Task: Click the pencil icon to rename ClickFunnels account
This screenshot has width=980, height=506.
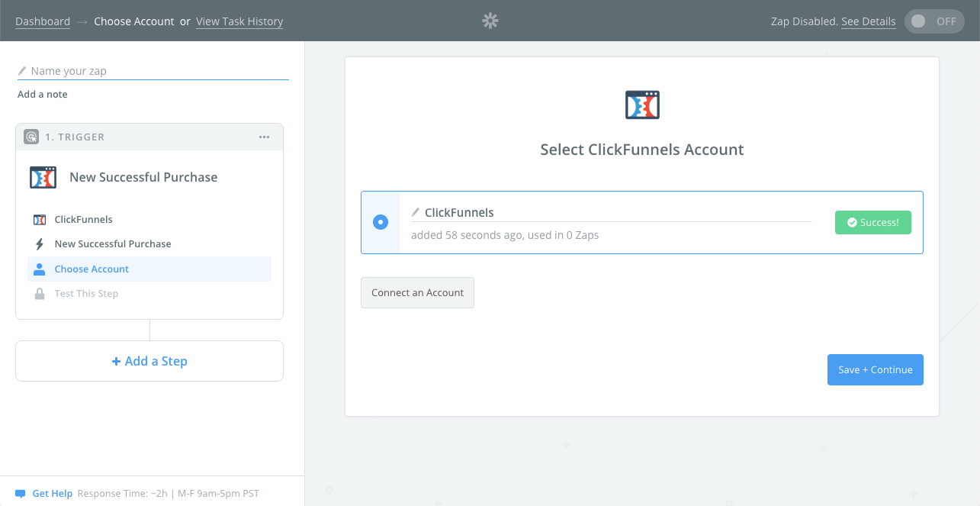Action: (x=416, y=212)
